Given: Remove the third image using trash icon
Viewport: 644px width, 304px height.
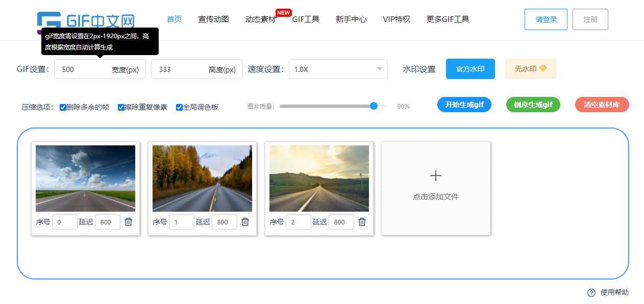Looking at the screenshot, I should click(x=362, y=222).
